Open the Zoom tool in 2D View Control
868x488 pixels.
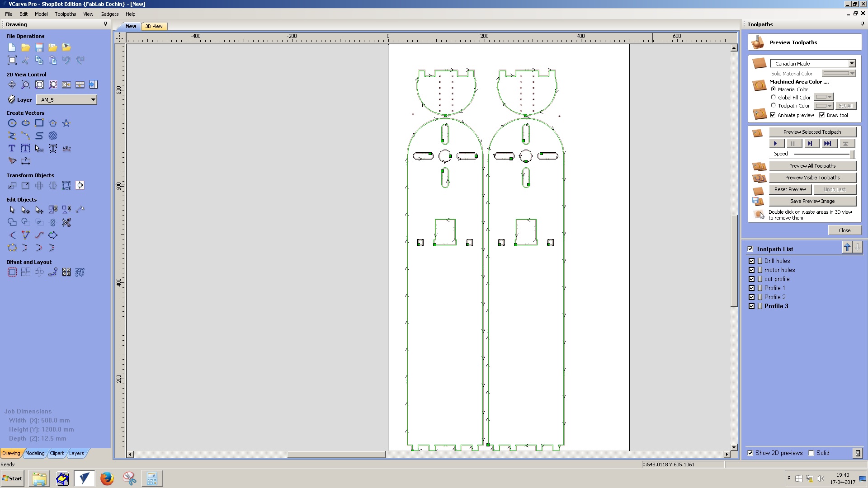[x=26, y=84]
